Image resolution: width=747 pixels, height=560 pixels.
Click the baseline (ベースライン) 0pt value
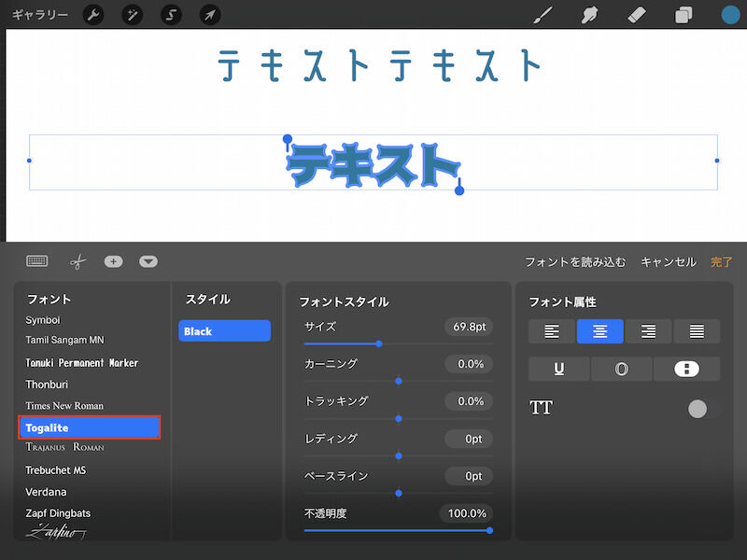point(469,476)
